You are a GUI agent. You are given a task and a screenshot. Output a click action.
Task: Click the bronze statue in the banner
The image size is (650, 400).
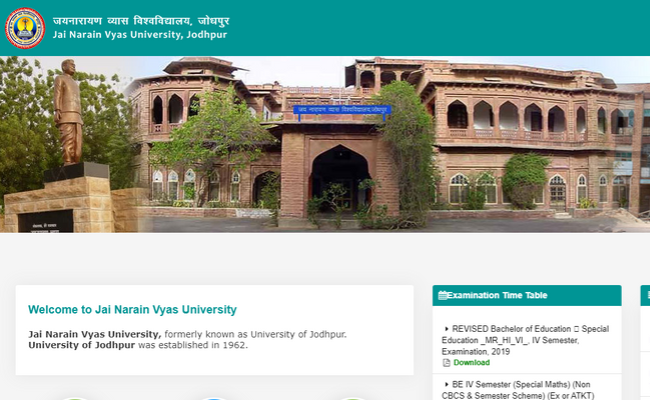(x=68, y=112)
